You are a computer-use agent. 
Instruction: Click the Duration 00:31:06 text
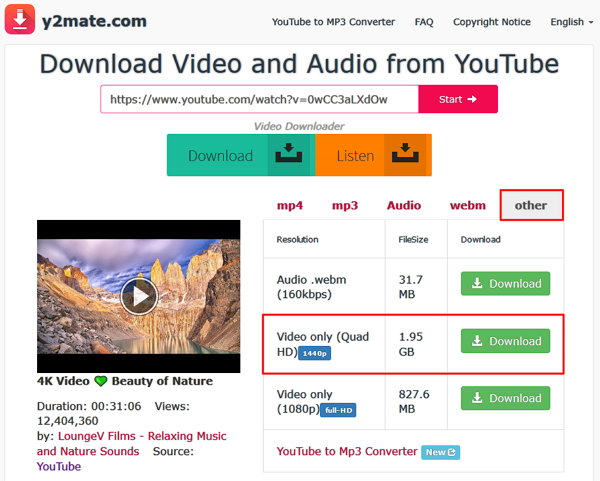click(89, 406)
